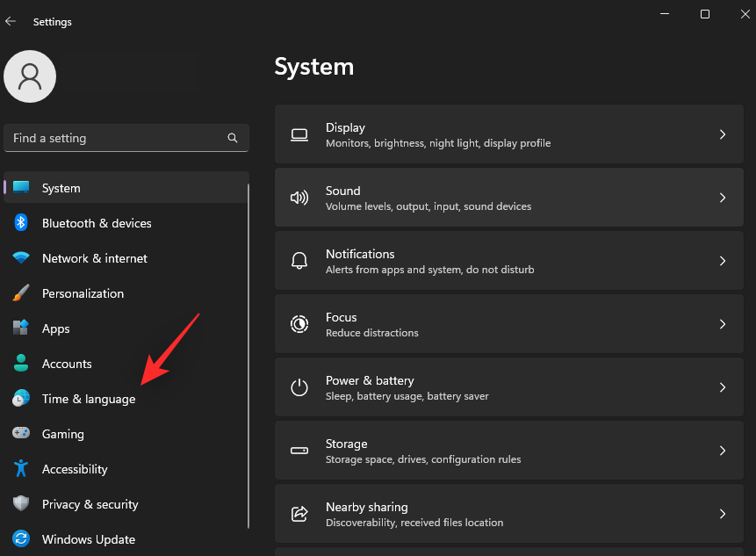The image size is (756, 556).
Task: Click the Wi-Fi Network & internet icon
Action: tap(21, 257)
